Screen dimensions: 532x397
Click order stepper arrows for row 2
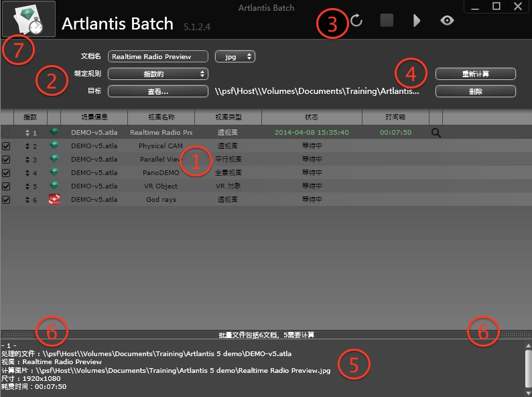pyautogui.click(x=27, y=146)
